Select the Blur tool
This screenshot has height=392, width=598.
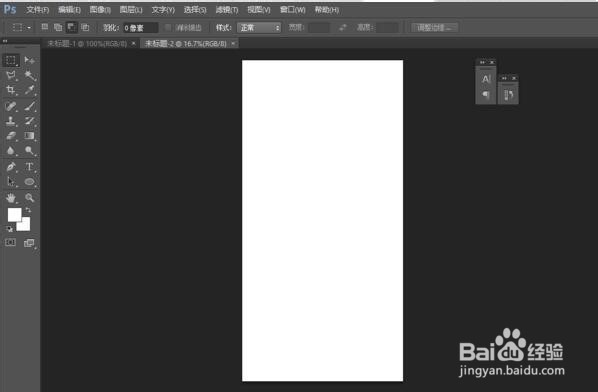11,151
